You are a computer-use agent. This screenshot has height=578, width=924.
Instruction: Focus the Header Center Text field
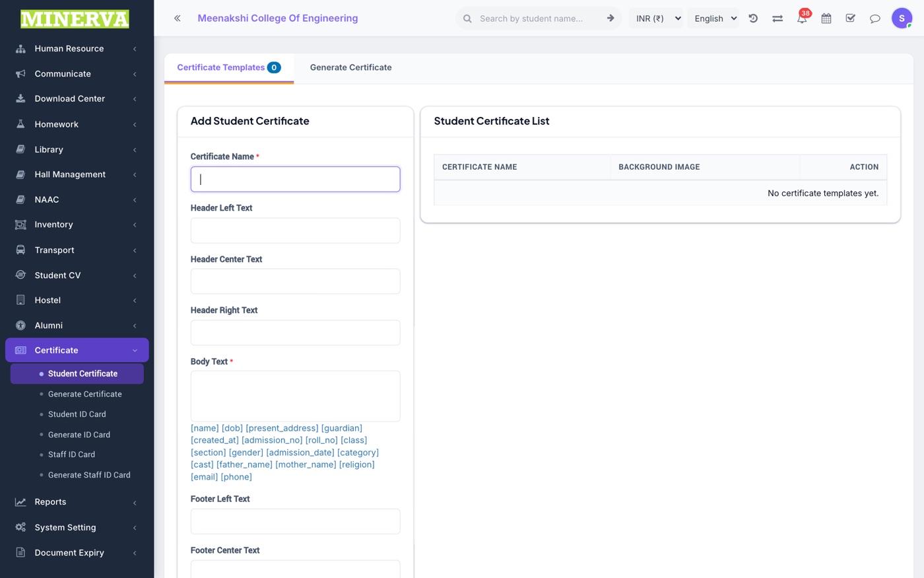coord(295,281)
